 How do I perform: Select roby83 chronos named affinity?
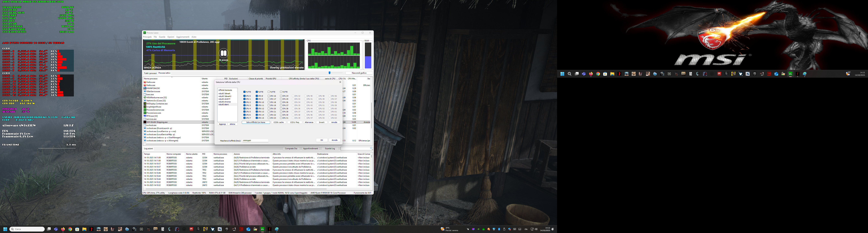click(x=224, y=102)
